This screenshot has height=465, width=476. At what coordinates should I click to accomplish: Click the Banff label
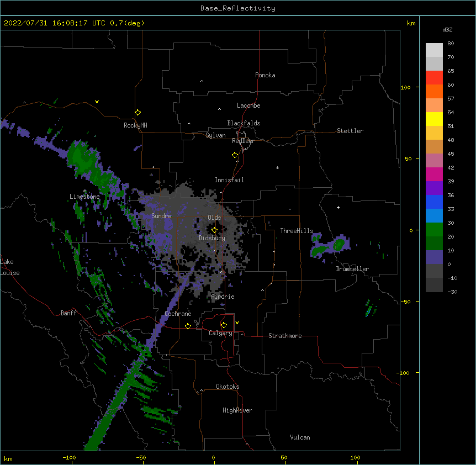pos(68,313)
